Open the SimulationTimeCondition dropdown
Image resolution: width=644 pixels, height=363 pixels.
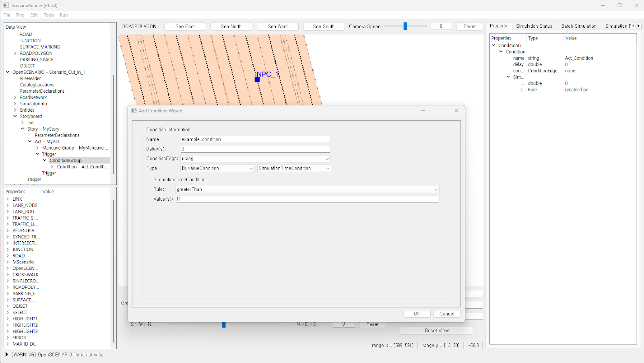327,168
